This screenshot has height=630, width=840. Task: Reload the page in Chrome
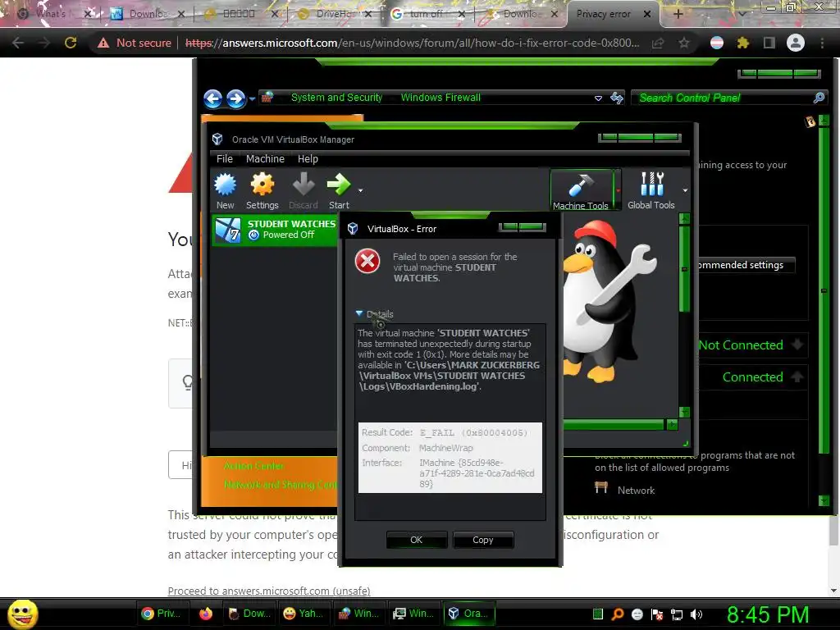[71, 43]
